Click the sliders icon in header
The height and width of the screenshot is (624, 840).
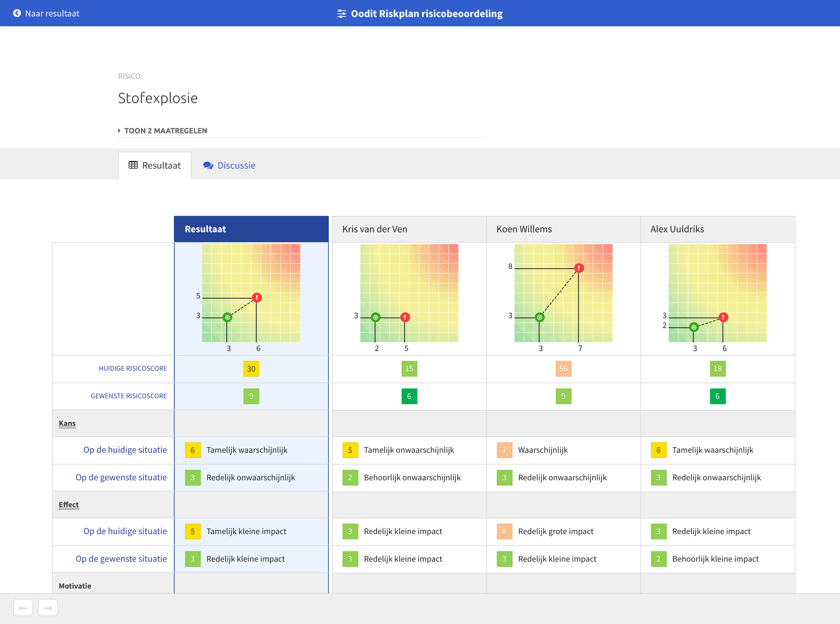(342, 13)
